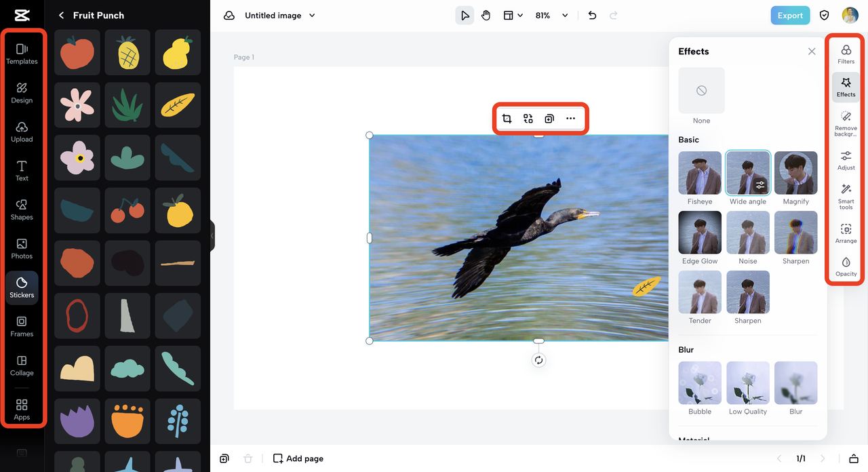Add the green plant sticker
The width and height of the screenshot is (868, 472).
(x=127, y=105)
